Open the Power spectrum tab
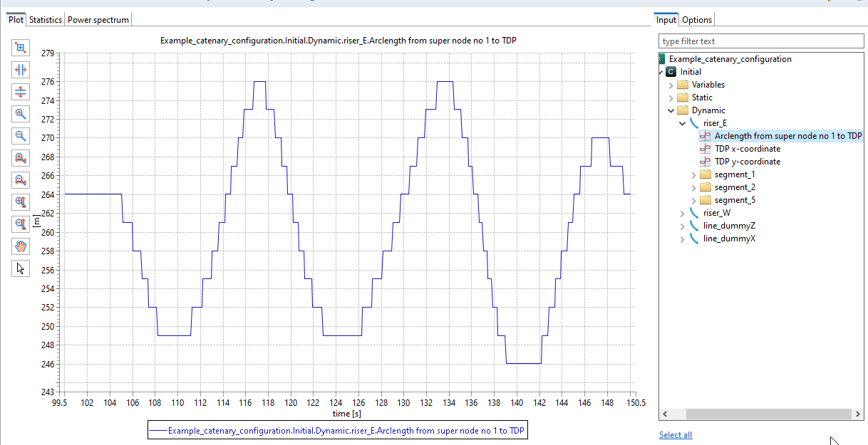 click(98, 20)
